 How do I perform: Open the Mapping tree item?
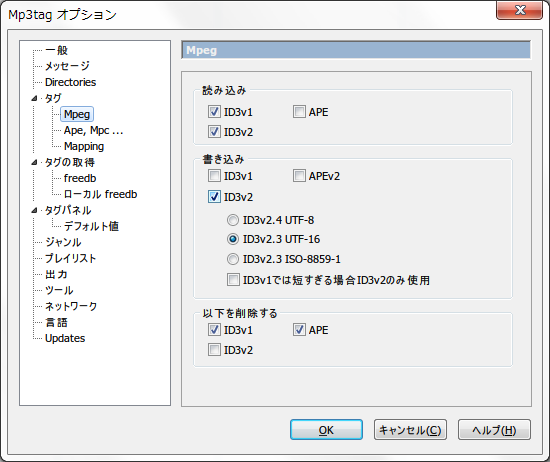click(84, 146)
